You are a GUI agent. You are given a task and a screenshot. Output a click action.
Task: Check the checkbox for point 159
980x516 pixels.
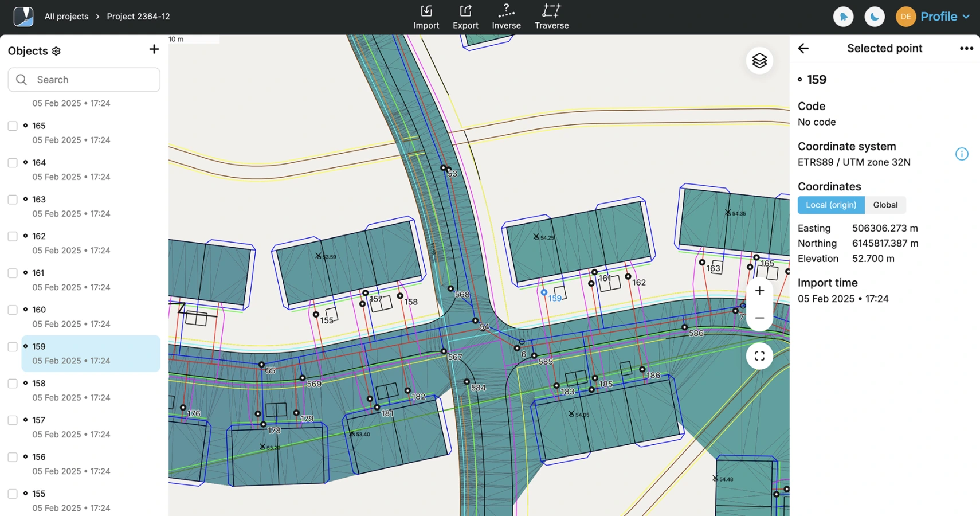(12, 346)
